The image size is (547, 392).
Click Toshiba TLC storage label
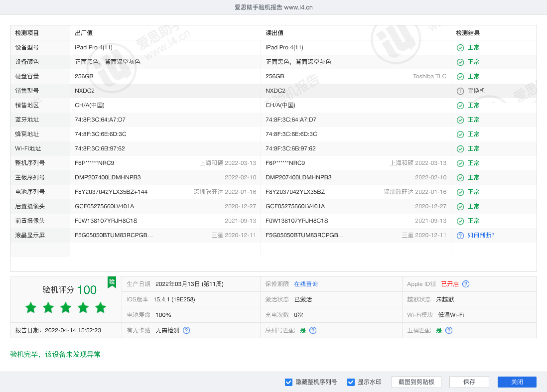tap(430, 76)
